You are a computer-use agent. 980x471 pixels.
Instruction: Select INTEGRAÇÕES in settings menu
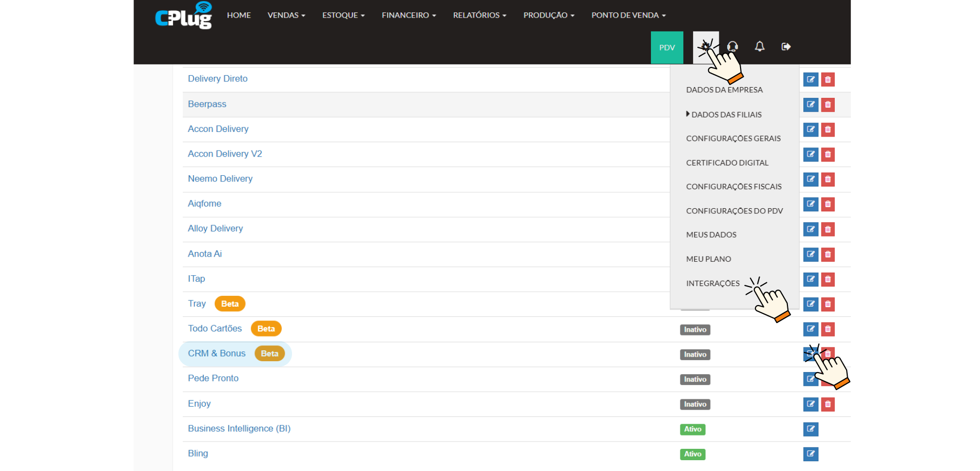pos(713,283)
